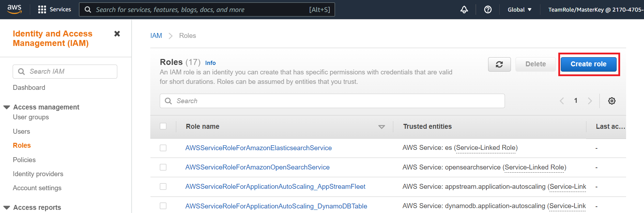The height and width of the screenshot is (213, 644).
Task: Click the magnifier icon in top search bar
Action: pyautogui.click(x=88, y=9)
